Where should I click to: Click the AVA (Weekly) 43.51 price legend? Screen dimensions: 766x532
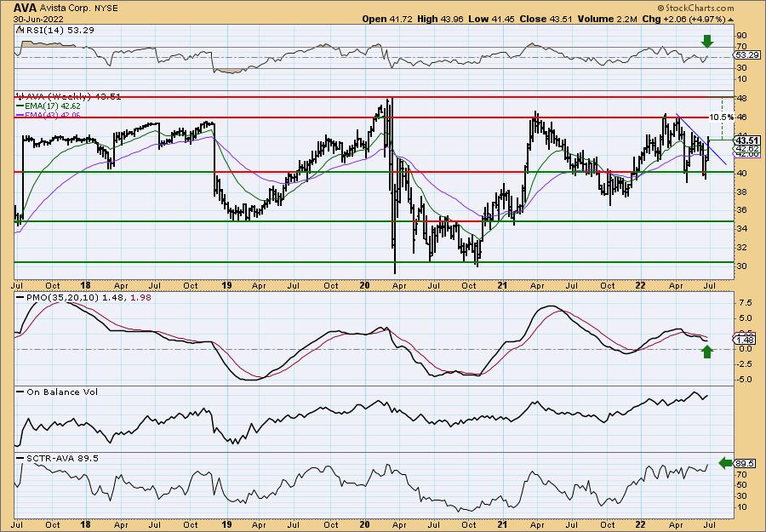(68, 96)
